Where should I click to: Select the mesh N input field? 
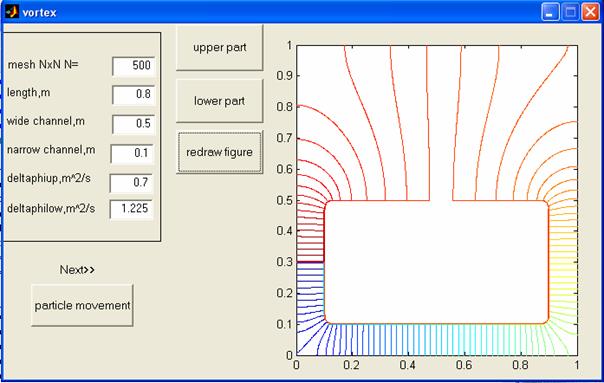pyautogui.click(x=133, y=66)
